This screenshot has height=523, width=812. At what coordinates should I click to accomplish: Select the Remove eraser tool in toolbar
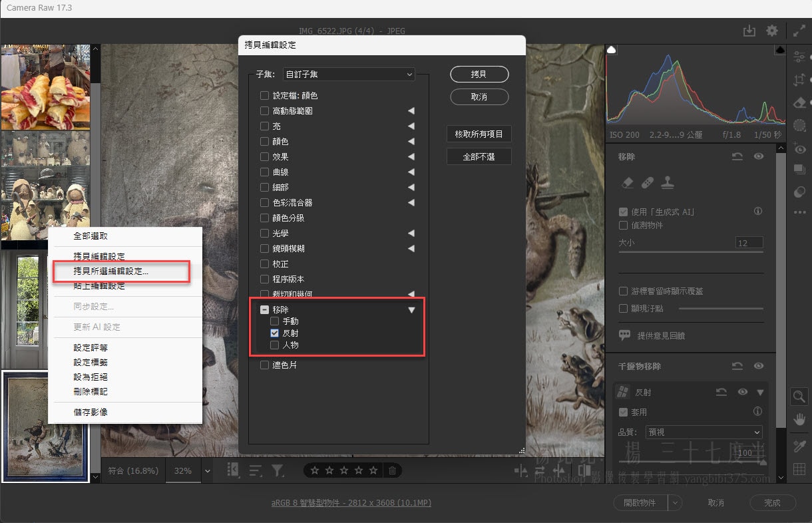800,102
